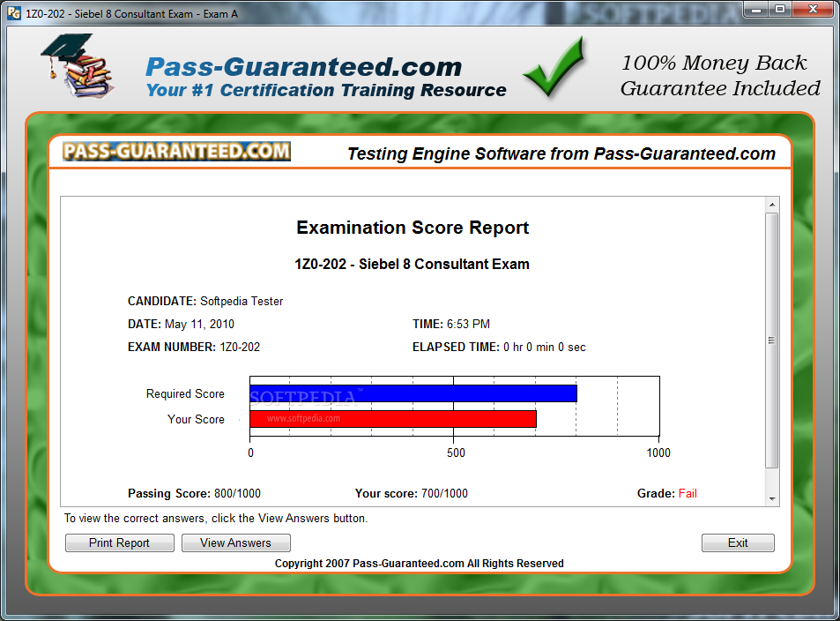This screenshot has height=621, width=840.
Task: Click the 'Examination Score Report' heading
Action: click(413, 228)
